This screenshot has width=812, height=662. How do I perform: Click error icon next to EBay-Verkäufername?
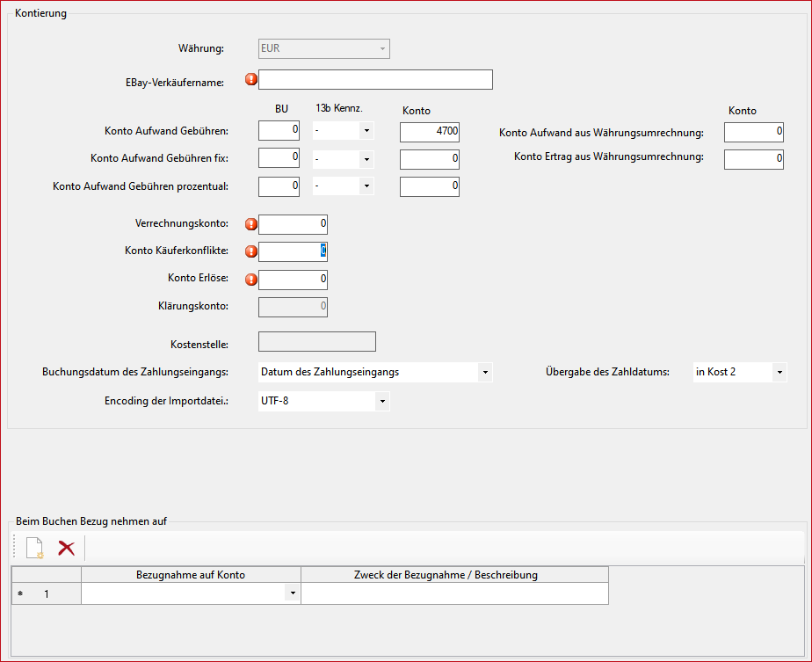251,80
